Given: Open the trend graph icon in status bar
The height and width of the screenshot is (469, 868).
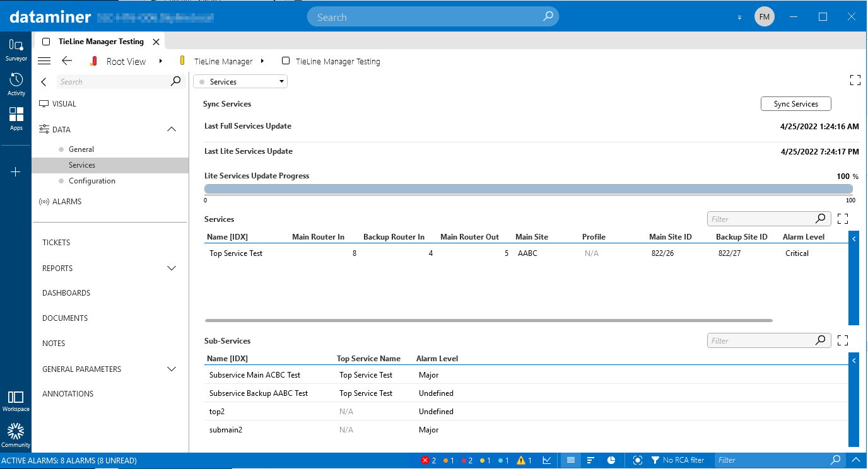Looking at the screenshot, I should click(x=547, y=461).
